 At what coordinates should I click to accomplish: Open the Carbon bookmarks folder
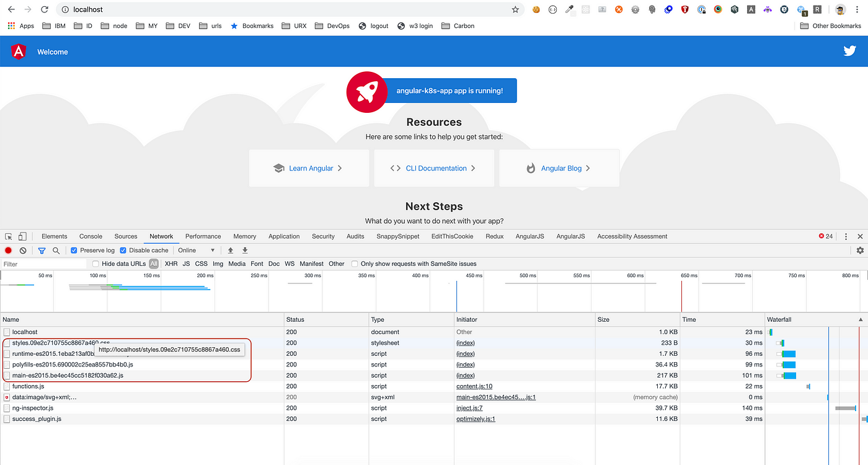[458, 26]
